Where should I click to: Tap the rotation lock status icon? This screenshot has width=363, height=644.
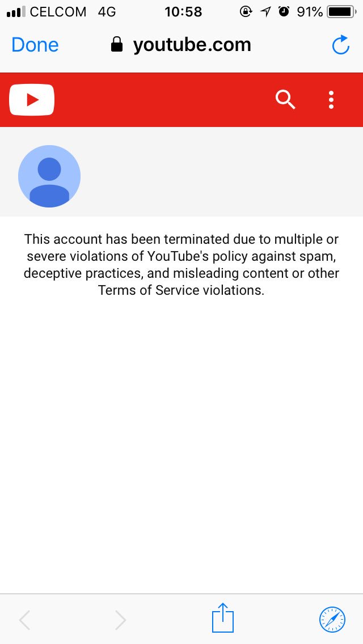246,12
